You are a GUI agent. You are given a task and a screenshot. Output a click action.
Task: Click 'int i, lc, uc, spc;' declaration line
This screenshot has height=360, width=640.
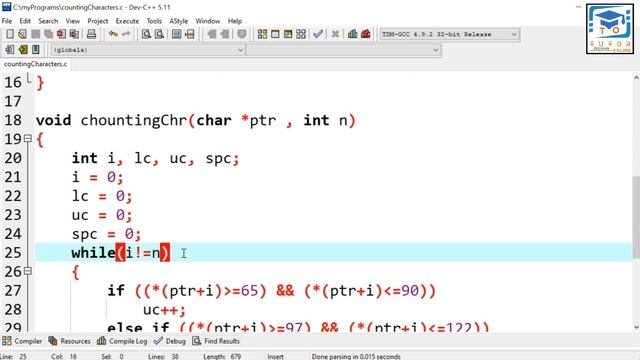(155, 158)
